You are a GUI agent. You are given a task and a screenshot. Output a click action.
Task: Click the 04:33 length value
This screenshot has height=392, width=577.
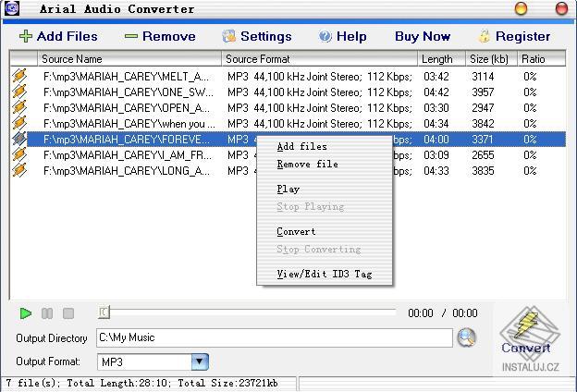point(436,171)
